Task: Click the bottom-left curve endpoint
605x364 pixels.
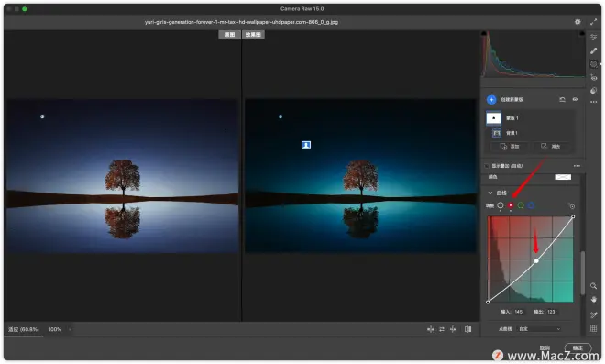Action: (488, 302)
